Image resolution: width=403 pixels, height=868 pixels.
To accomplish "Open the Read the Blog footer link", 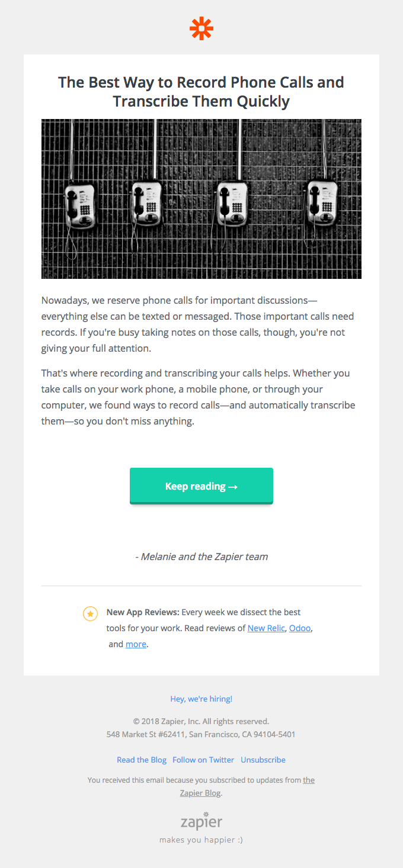I will 142,760.
